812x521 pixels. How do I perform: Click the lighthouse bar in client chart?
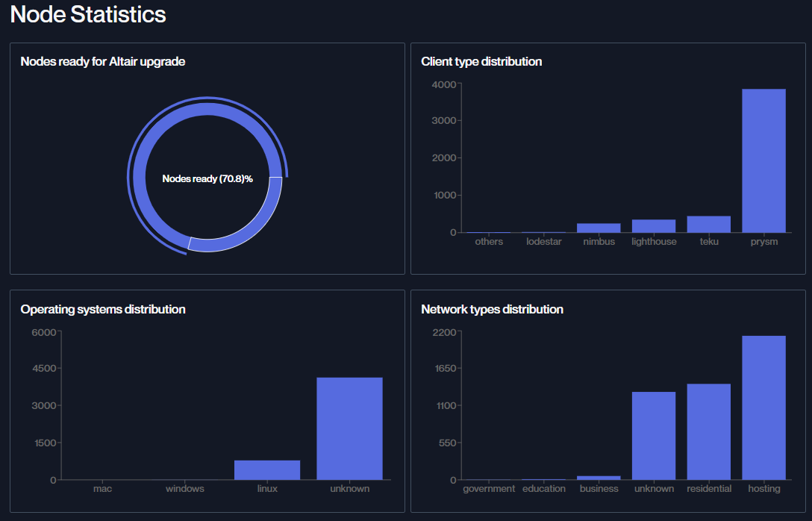pyautogui.click(x=653, y=225)
